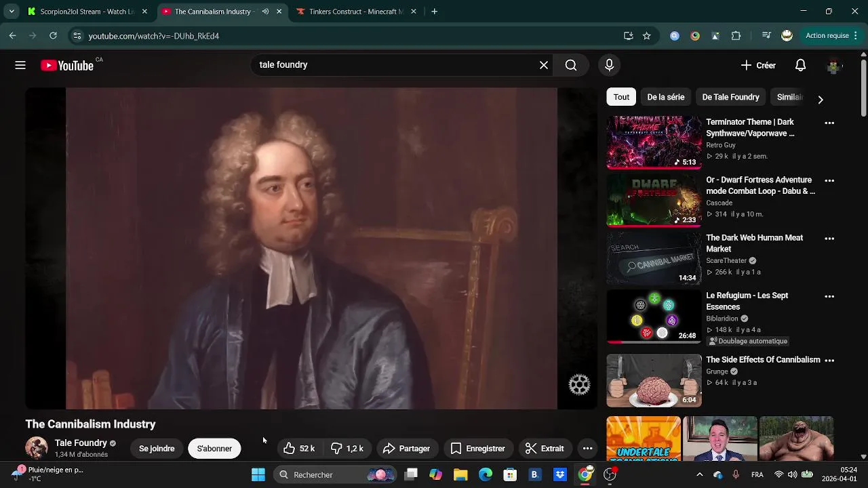Start voice search with the microphone icon

[x=609, y=65]
